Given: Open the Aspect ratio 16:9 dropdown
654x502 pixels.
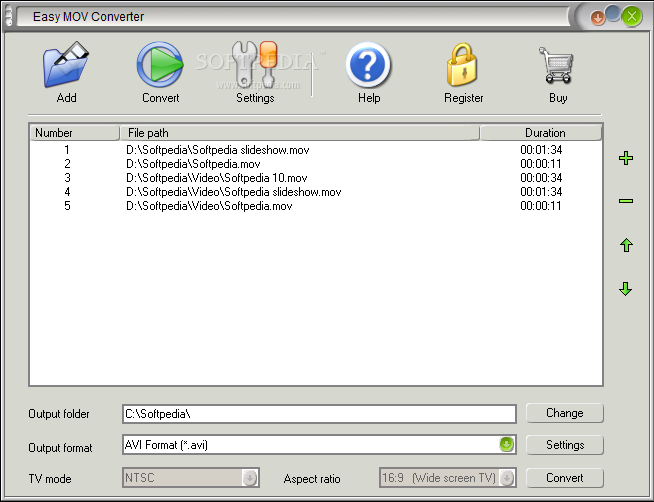Looking at the screenshot, I should (448, 477).
